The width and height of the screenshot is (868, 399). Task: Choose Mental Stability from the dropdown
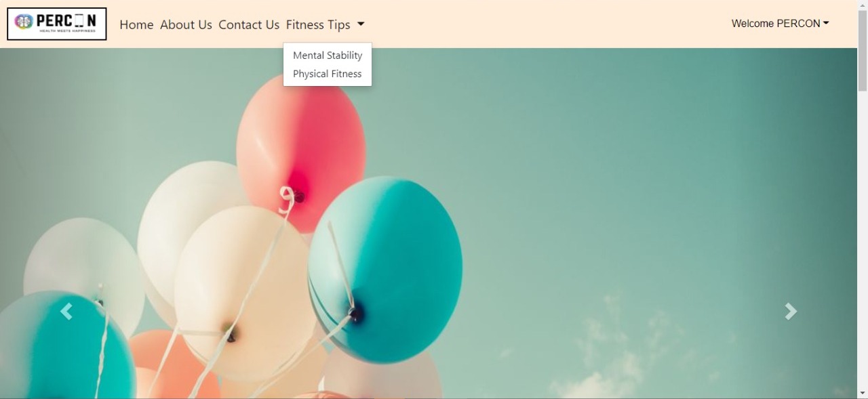coord(328,56)
